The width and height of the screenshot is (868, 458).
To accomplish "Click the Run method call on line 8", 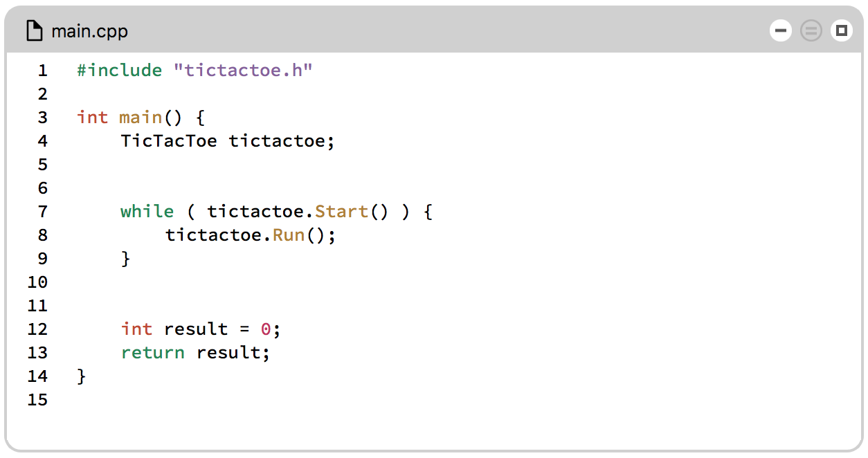I will 288,235.
